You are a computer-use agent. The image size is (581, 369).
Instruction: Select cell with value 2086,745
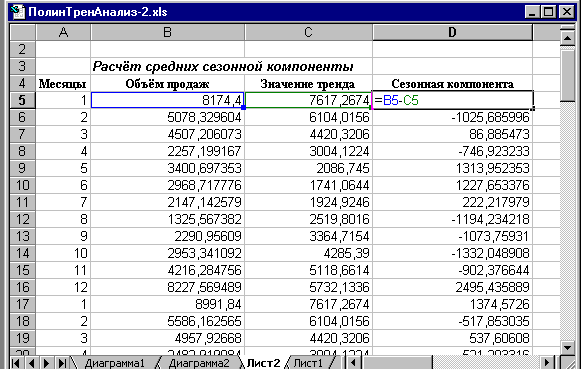pos(308,168)
